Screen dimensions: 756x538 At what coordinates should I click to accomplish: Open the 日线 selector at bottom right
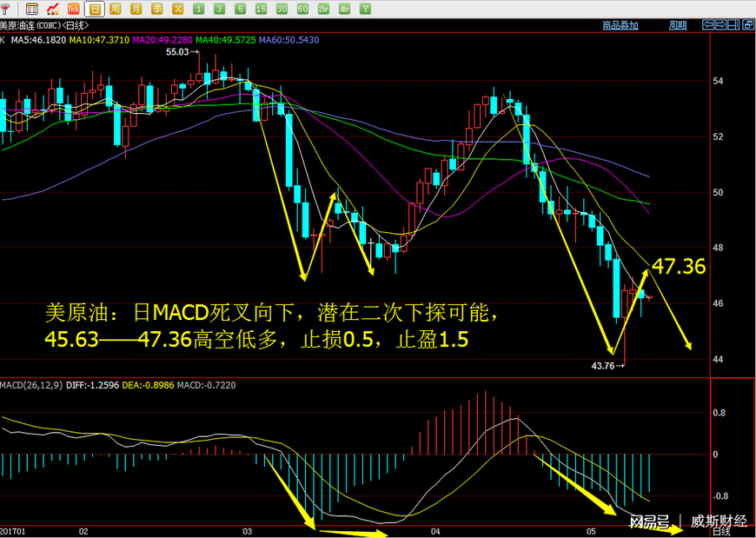721,531
